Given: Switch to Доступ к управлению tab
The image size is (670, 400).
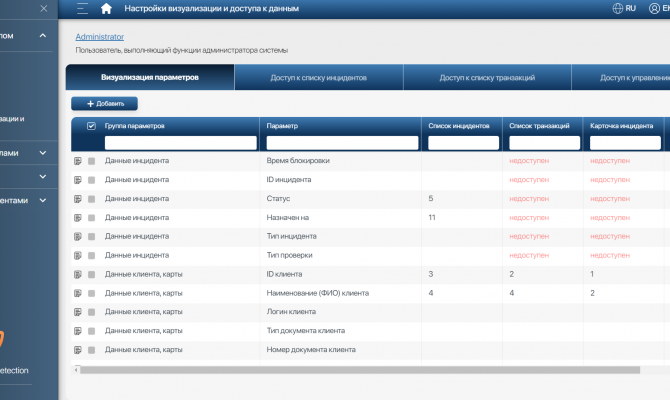Looking at the screenshot, I should pyautogui.click(x=621, y=77).
